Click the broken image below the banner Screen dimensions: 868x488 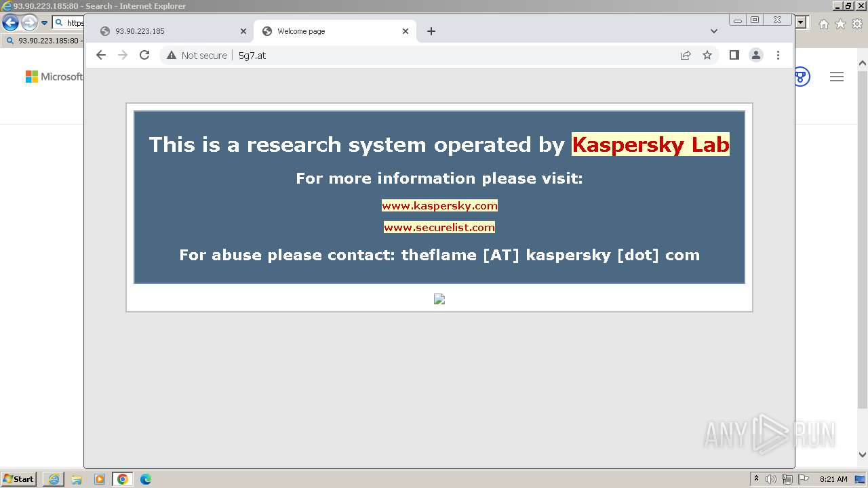(439, 299)
